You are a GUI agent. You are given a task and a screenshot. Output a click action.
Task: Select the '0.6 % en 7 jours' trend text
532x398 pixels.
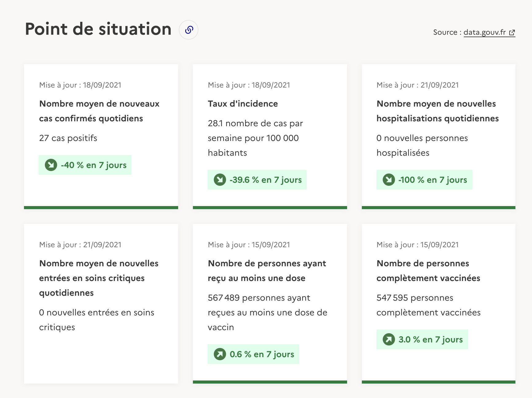[262, 354]
